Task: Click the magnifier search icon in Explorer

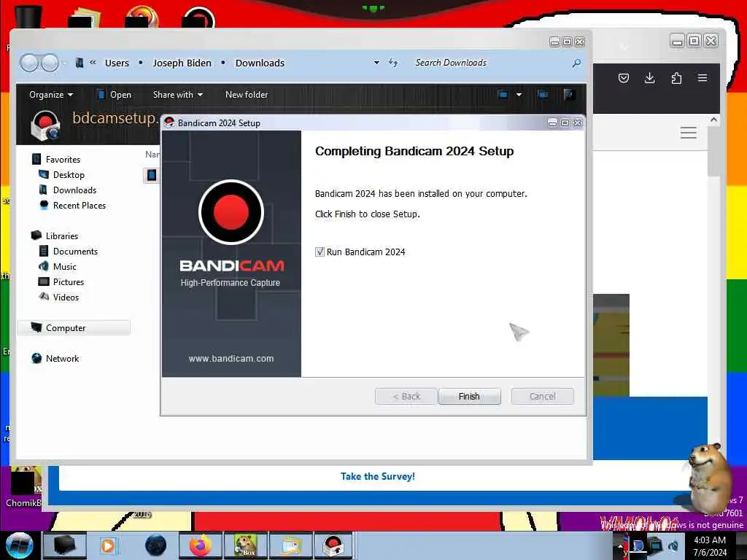Action: (x=576, y=63)
